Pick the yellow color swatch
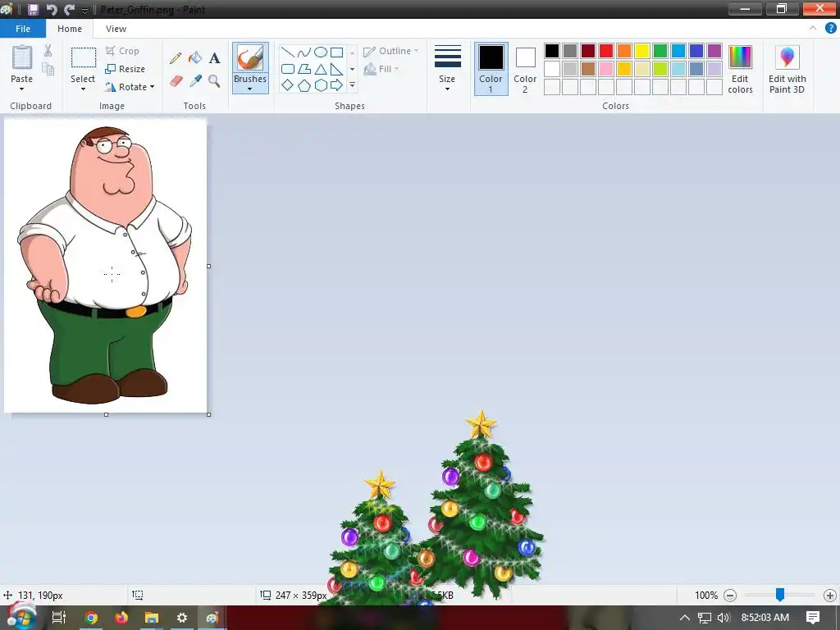 coord(641,51)
